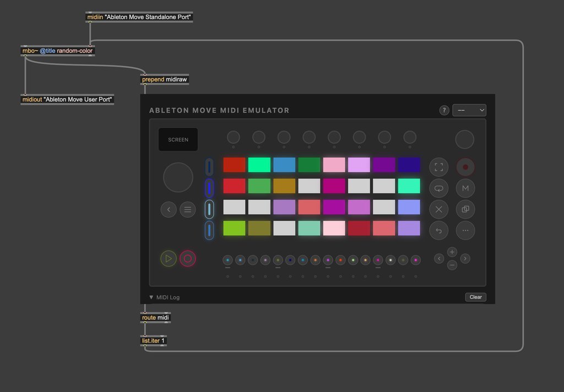The image size is (564, 392).
Task: Click the Undo arrow button
Action: (x=439, y=231)
